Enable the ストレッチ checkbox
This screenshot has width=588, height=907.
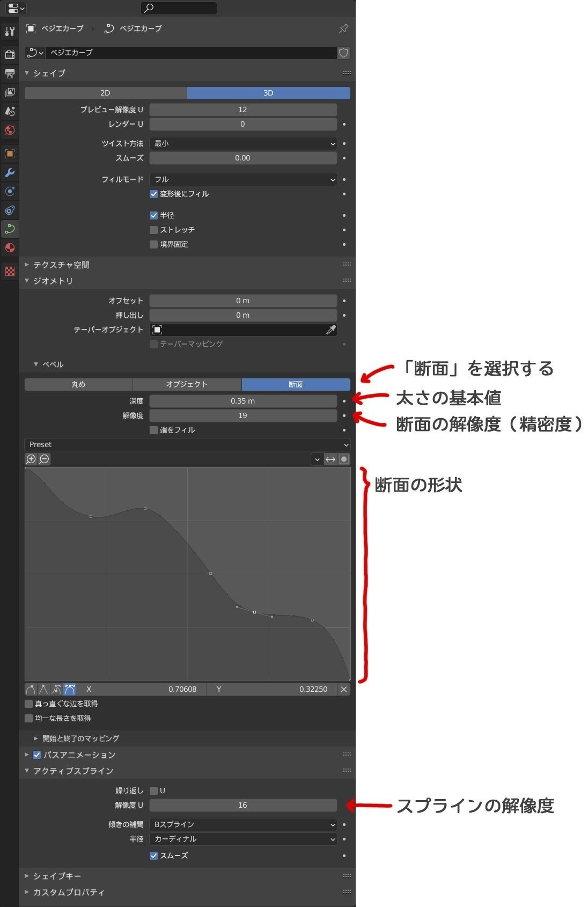153,230
